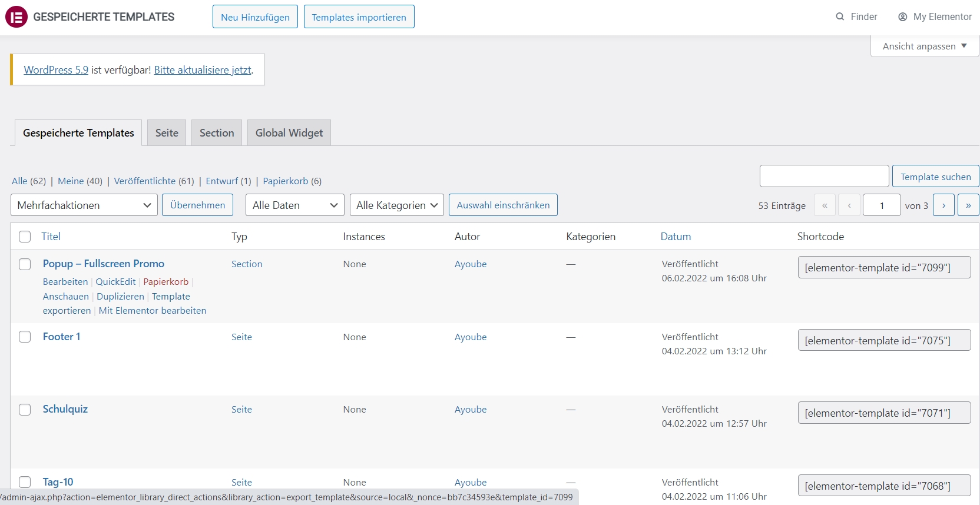
Task: Click Auswahl einschränken button
Action: pyautogui.click(x=503, y=205)
